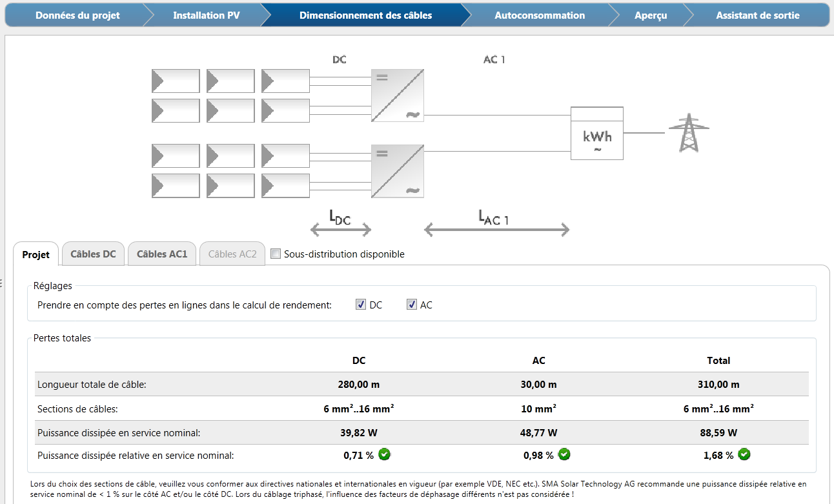Click the lower inverter icon in diagram
The height and width of the screenshot is (504, 834).
pyautogui.click(x=397, y=171)
